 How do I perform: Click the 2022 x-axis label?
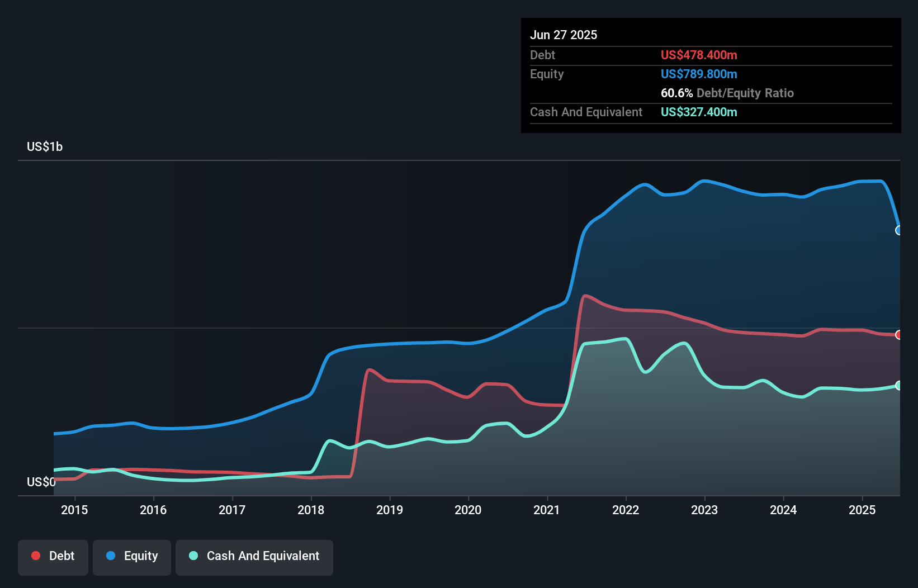626,510
